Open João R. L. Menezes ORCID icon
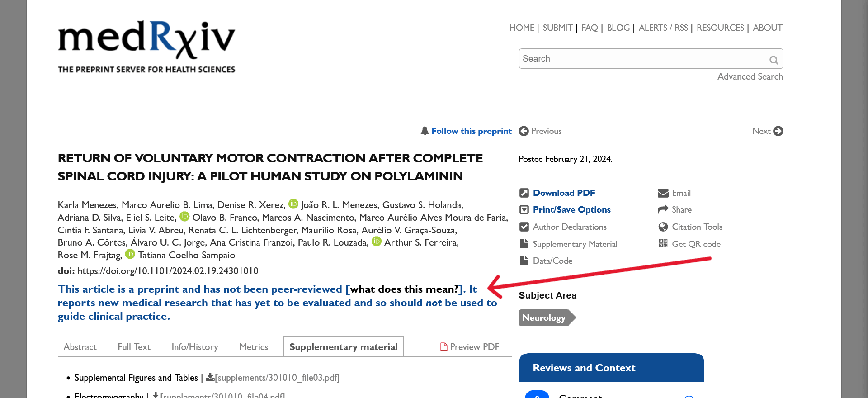The width and height of the screenshot is (868, 398). click(x=293, y=204)
